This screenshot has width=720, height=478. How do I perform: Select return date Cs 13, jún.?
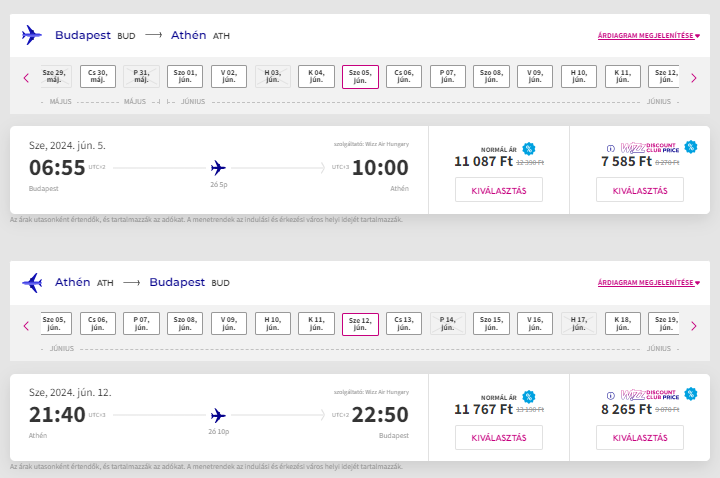click(404, 323)
